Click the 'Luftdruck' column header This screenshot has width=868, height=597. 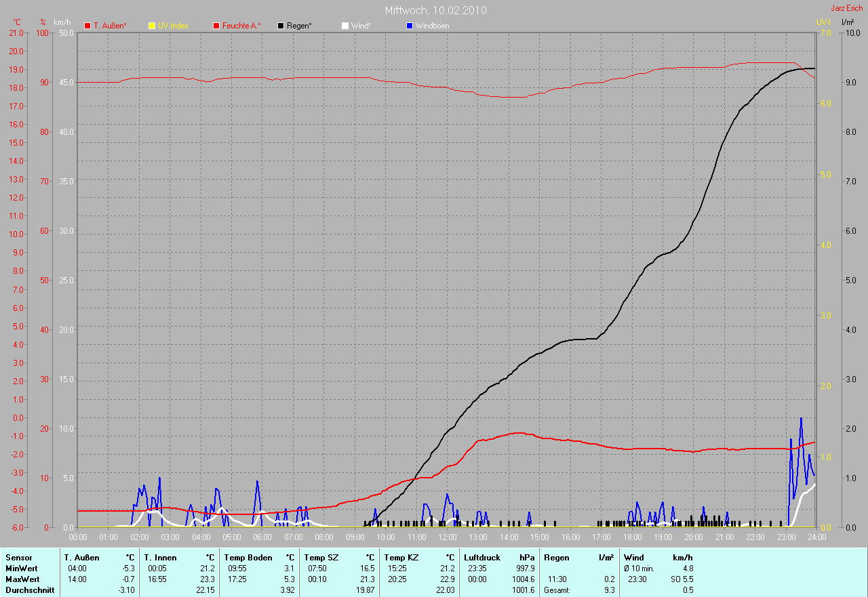click(x=481, y=558)
